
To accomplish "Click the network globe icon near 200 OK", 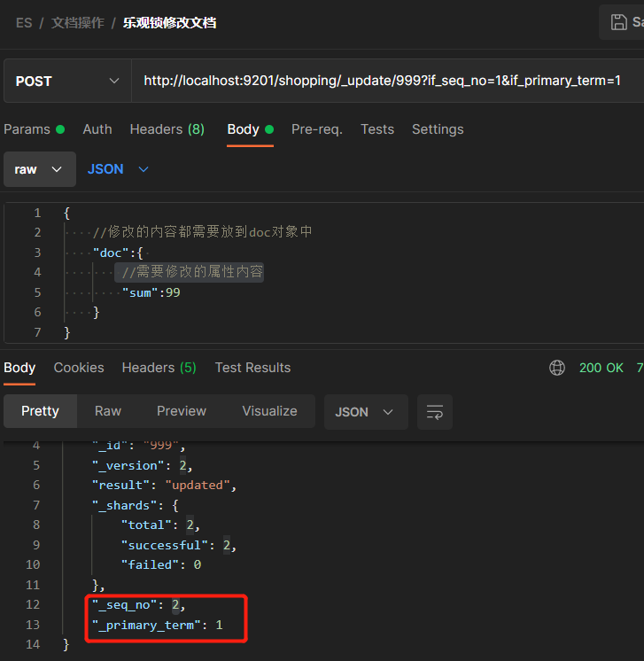I will 557,368.
